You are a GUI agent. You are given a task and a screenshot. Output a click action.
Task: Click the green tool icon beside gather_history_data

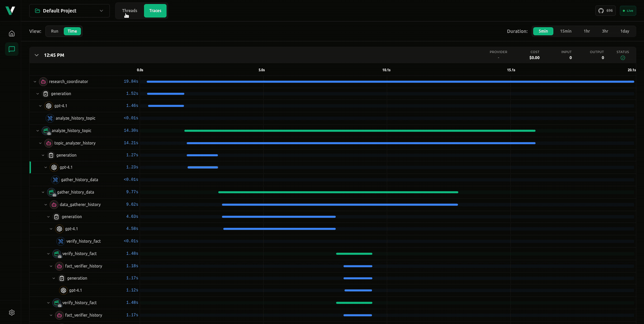click(51, 192)
